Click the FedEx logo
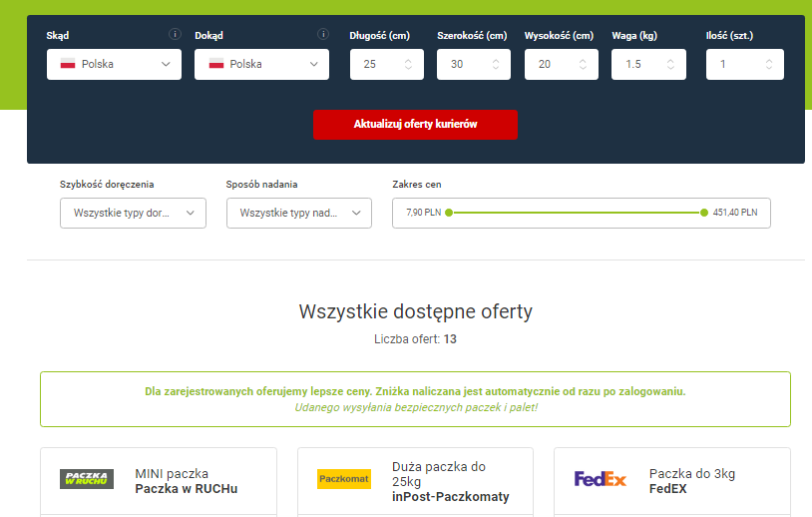This screenshot has height=517, width=812. click(x=601, y=479)
